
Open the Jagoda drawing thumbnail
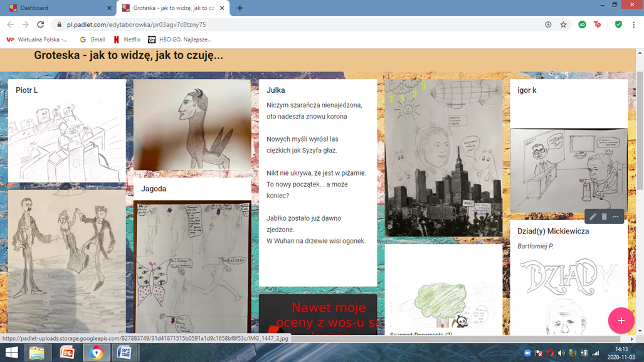192,267
